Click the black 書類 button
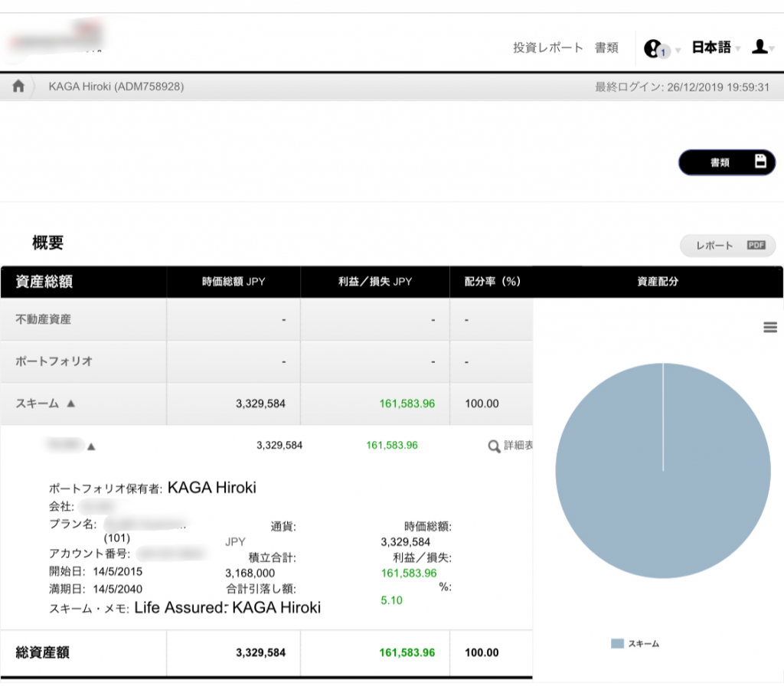 pyautogui.click(x=726, y=162)
